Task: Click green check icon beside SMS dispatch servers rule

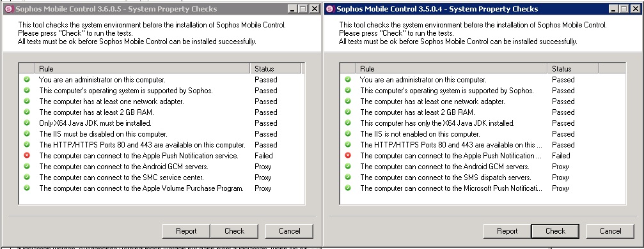Action: 348,177
